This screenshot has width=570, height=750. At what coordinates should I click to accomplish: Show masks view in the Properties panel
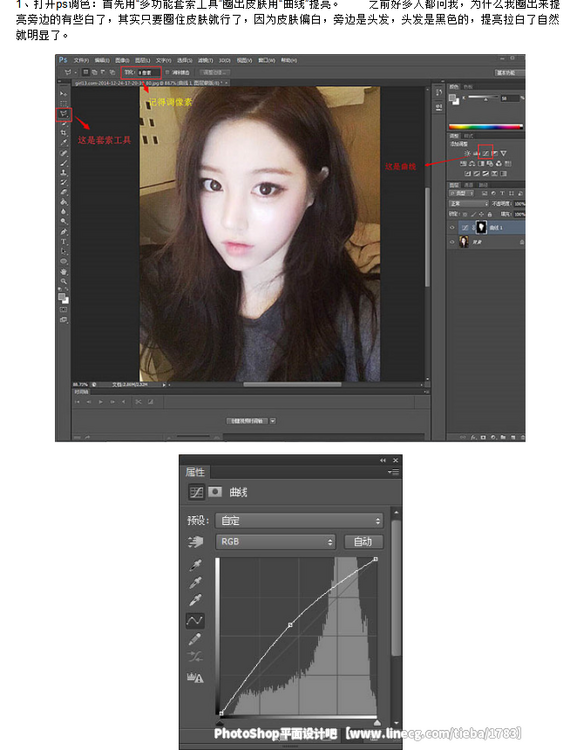[215, 492]
